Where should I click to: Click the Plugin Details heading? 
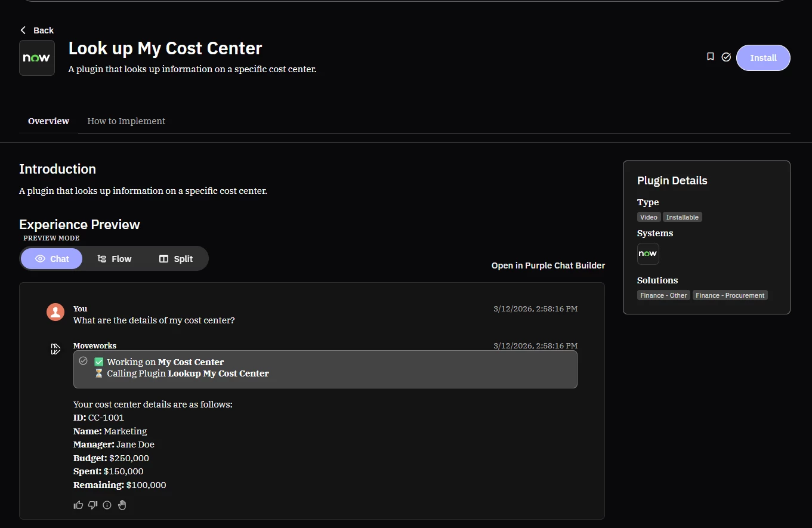pos(672,181)
